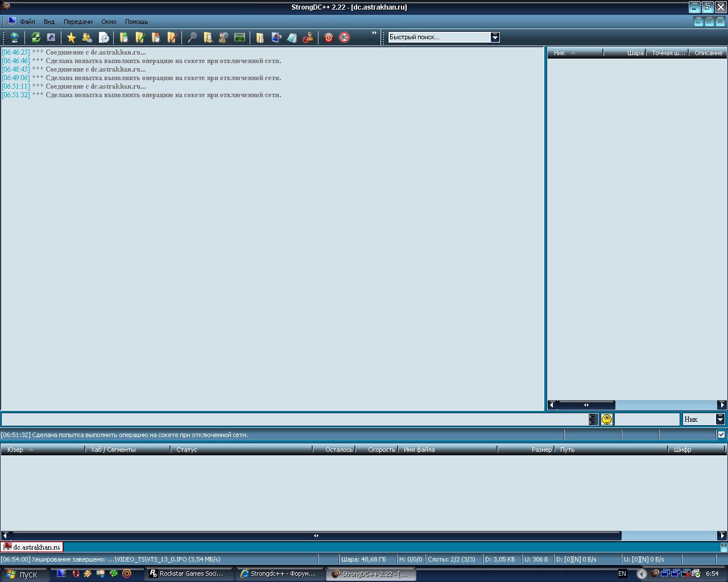
Task: Click the green Reconnect arrows icon
Action: coord(36,38)
